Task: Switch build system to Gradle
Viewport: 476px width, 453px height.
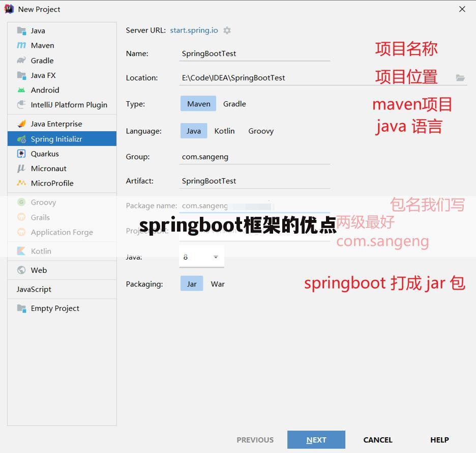Action: point(234,103)
